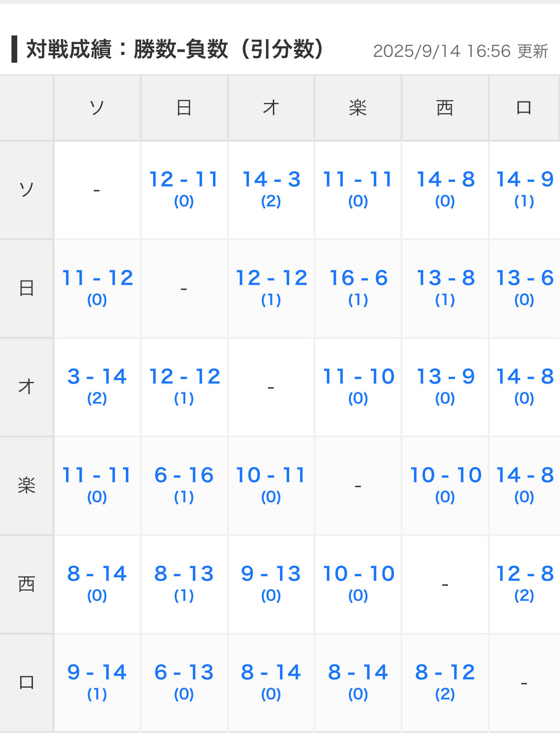Click オ row vs ソ record 3 - 14
560x738 pixels.
point(97,378)
